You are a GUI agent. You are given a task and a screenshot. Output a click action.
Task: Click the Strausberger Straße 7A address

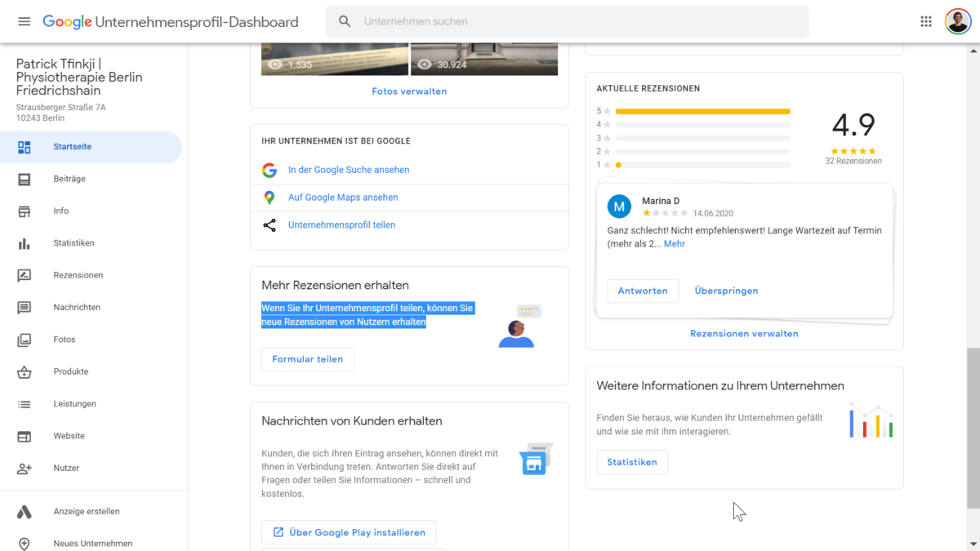coord(60,107)
